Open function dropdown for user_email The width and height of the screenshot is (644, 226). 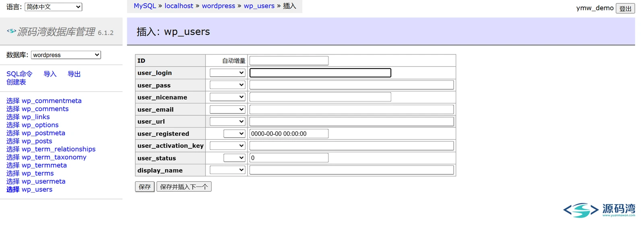(x=227, y=110)
